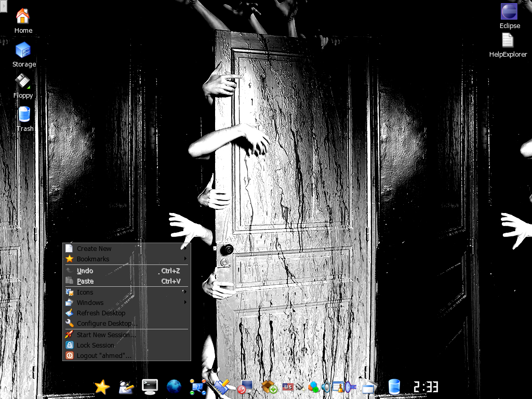Click the US flag keyboard layout indicator
532x399 pixels.
(288, 387)
